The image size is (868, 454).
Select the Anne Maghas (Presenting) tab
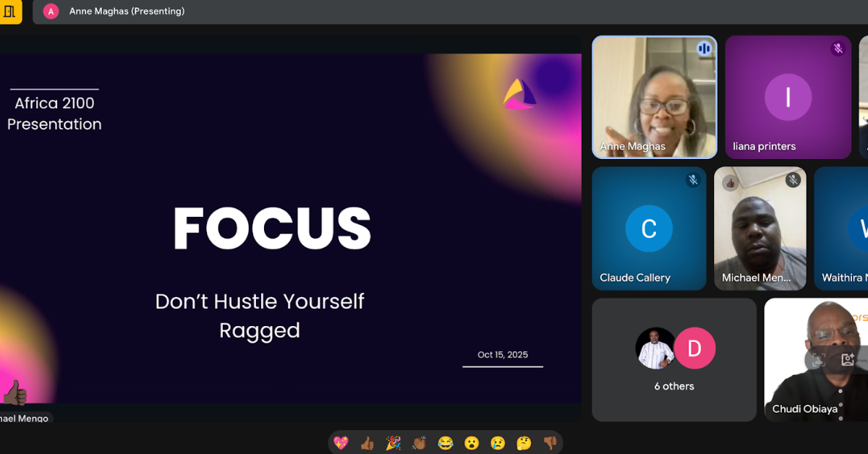point(127,11)
